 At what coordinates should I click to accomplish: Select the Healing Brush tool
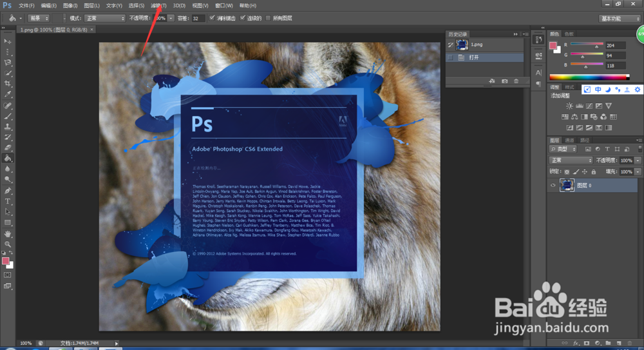(7, 106)
